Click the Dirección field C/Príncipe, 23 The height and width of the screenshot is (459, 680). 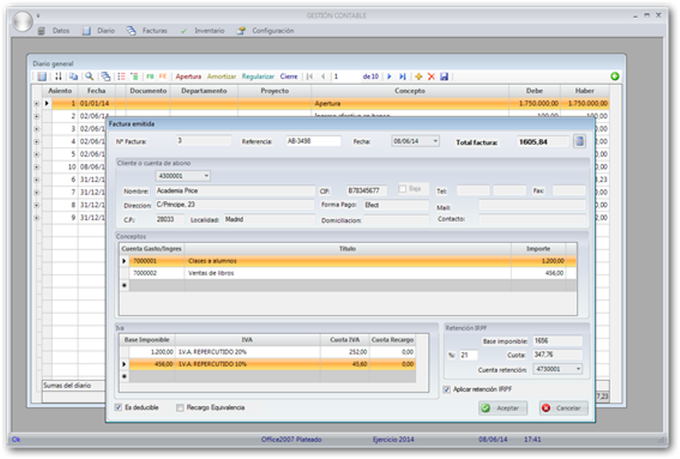pyautogui.click(x=235, y=205)
